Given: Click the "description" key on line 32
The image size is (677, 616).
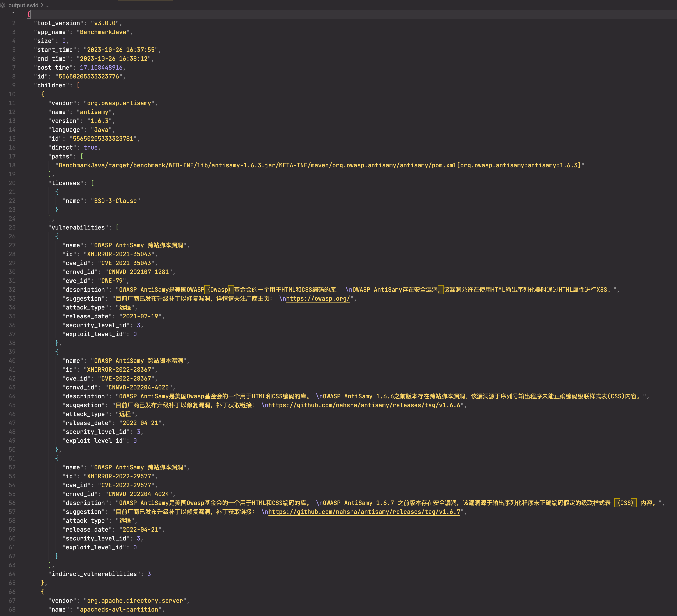Looking at the screenshot, I should (85, 290).
